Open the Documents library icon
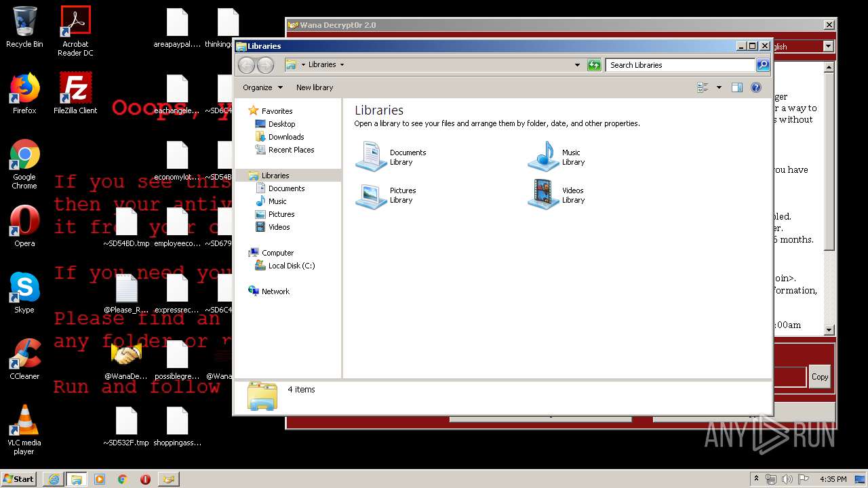 (x=371, y=157)
